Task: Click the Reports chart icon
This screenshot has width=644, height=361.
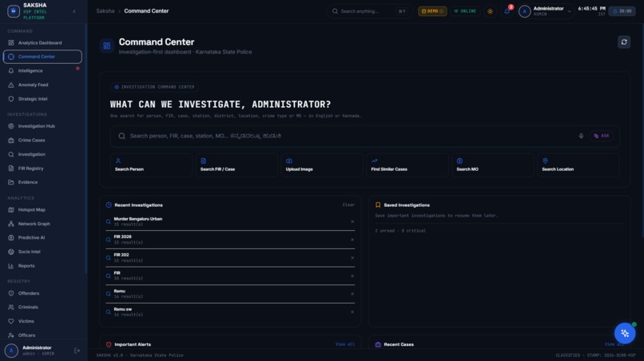Action: [11, 266]
